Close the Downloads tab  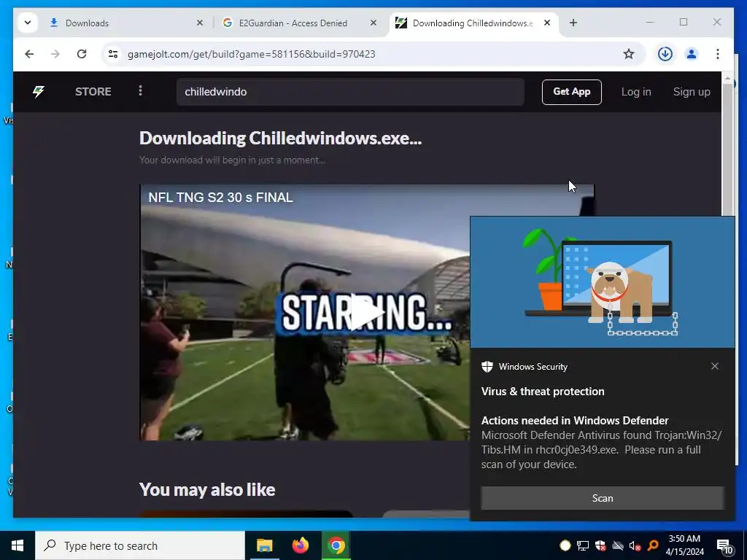coord(200,23)
